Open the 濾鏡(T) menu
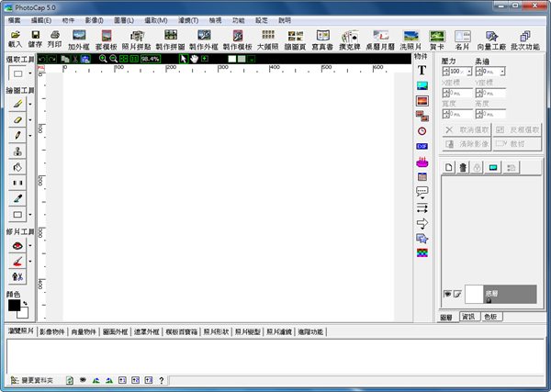 188,20
